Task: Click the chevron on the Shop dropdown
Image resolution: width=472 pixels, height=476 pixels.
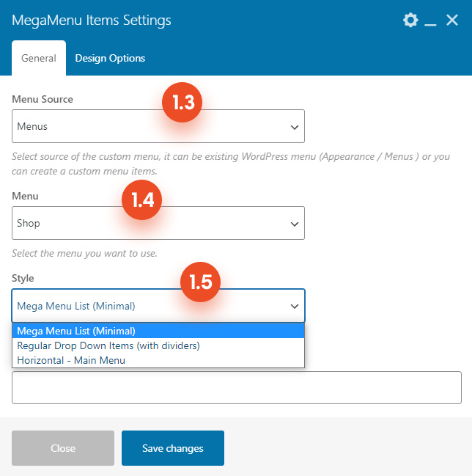Action: tap(295, 224)
